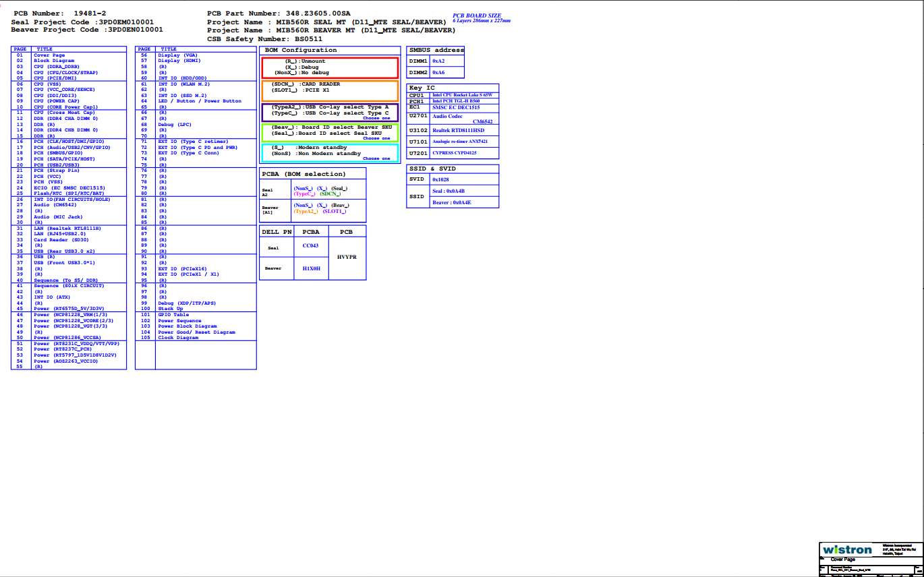The width and height of the screenshot is (924, 577).
Task: Select 'PCH (Audio/USB2/CNV/GPIO)' entry
Action: click(71, 148)
